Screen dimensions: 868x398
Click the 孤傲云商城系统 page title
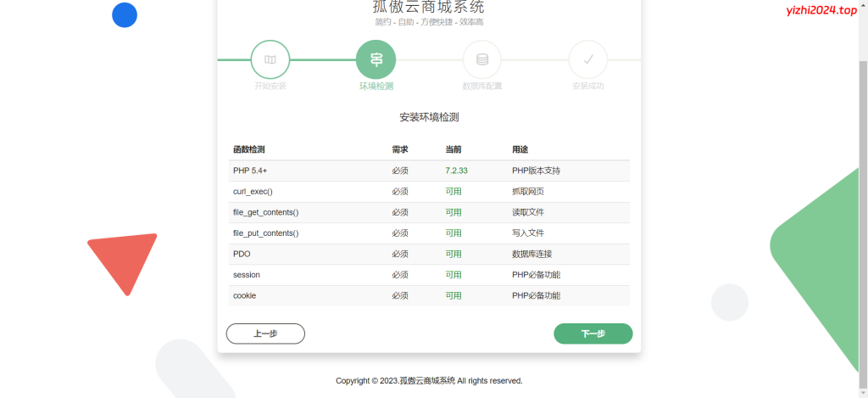[429, 7]
